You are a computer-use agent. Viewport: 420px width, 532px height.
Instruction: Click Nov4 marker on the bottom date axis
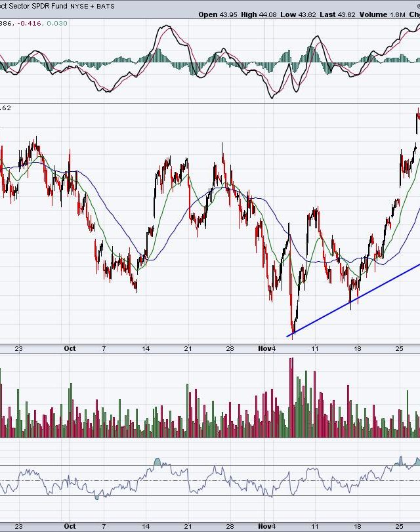[x=266, y=526]
